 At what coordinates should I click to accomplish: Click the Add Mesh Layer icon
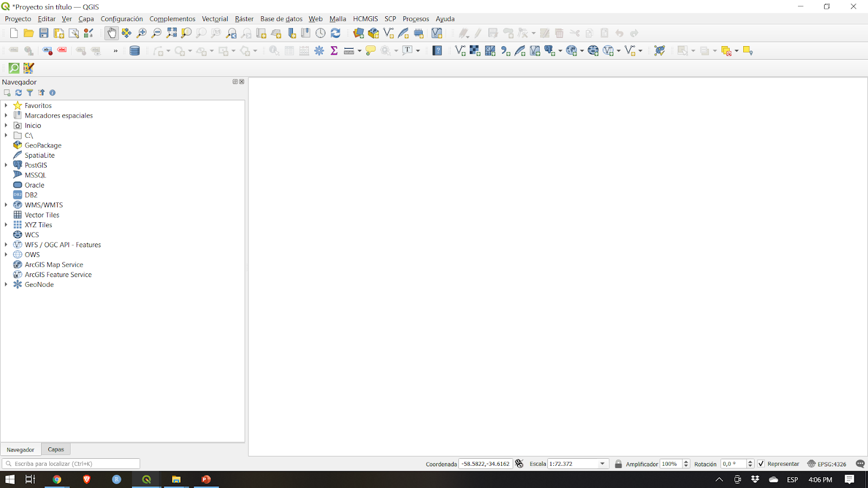click(x=490, y=50)
